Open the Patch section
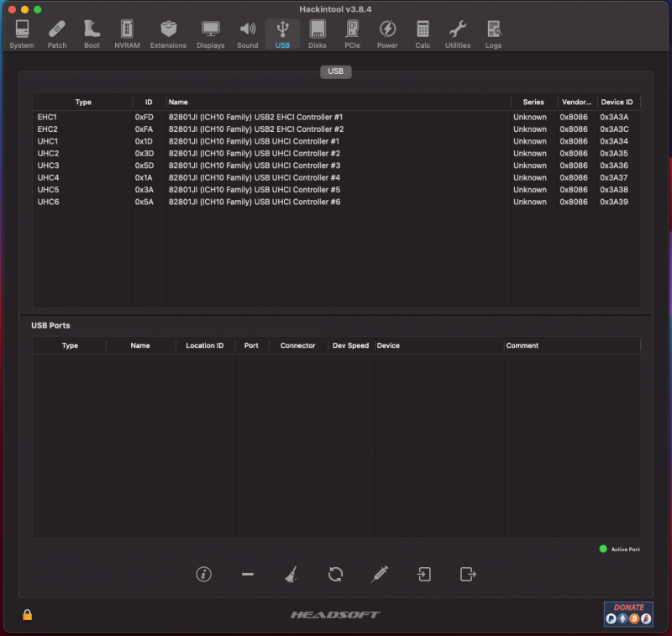Viewport: 672px width, 636px height. coord(56,34)
